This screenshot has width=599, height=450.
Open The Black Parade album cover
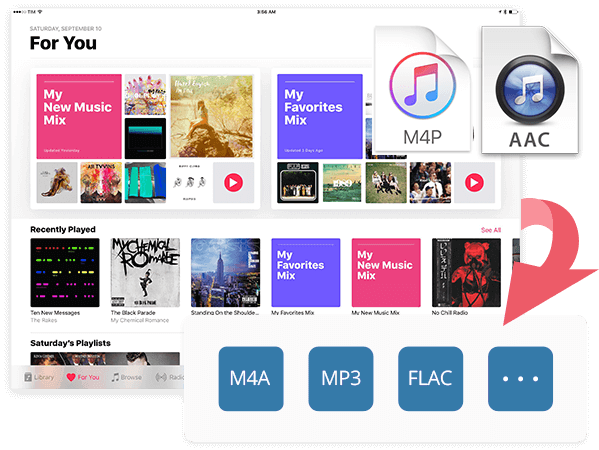point(145,272)
